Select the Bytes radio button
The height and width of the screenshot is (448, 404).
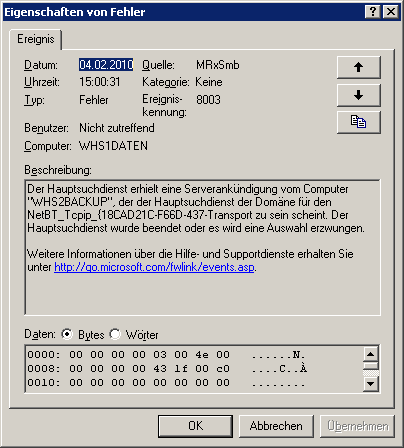(67, 334)
